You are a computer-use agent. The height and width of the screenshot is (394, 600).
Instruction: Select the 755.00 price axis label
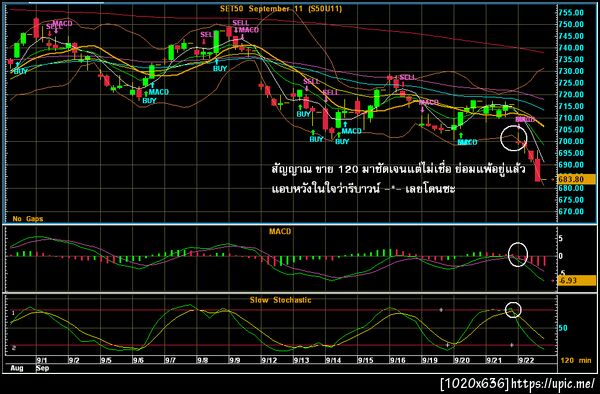click(571, 13)
